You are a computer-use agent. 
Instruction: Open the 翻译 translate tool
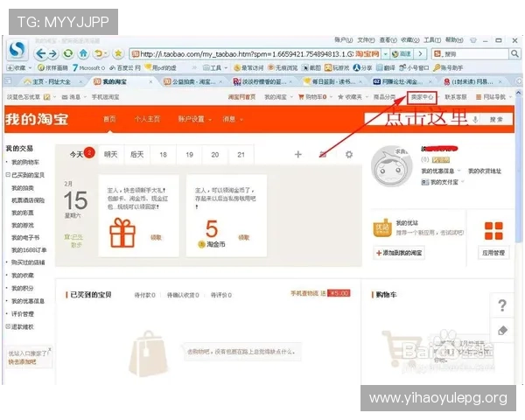pyautogui.click(x=385, y=68)
